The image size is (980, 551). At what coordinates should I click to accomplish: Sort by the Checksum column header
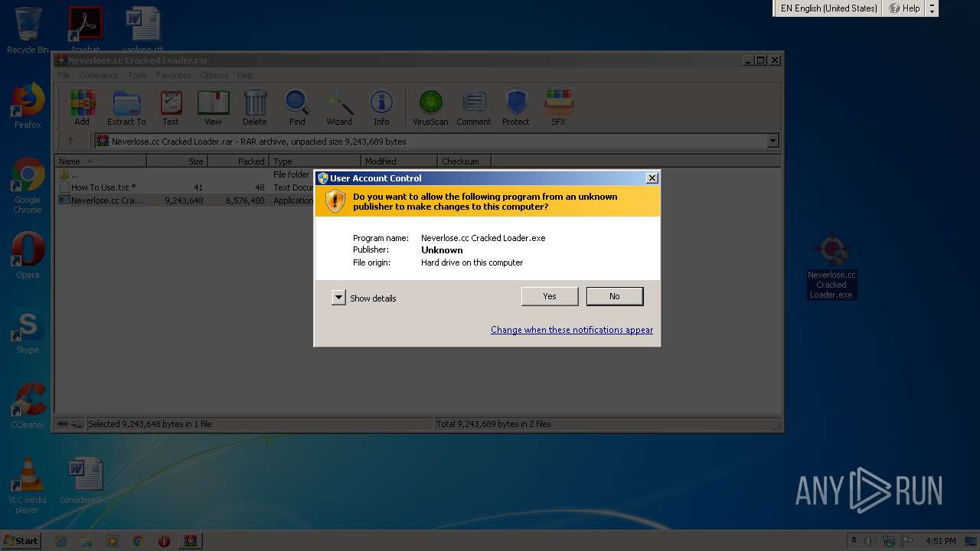(x=464, y=161)
